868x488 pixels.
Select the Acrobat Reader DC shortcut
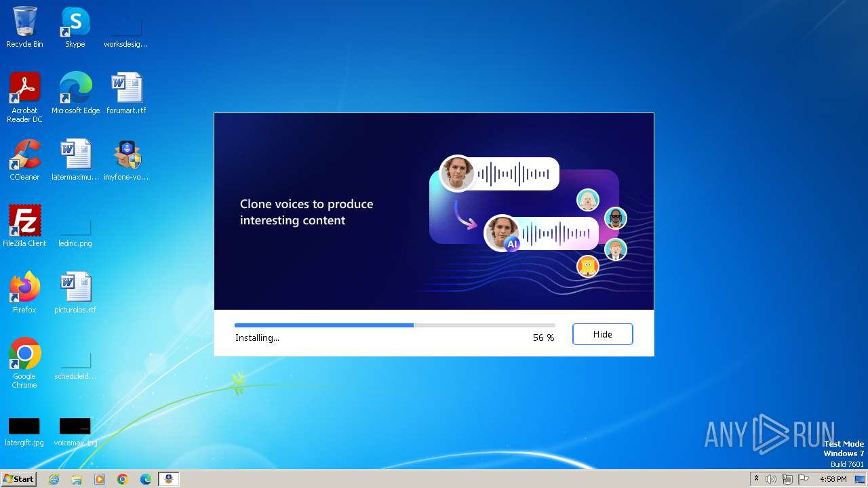click(x=24, y=98)
